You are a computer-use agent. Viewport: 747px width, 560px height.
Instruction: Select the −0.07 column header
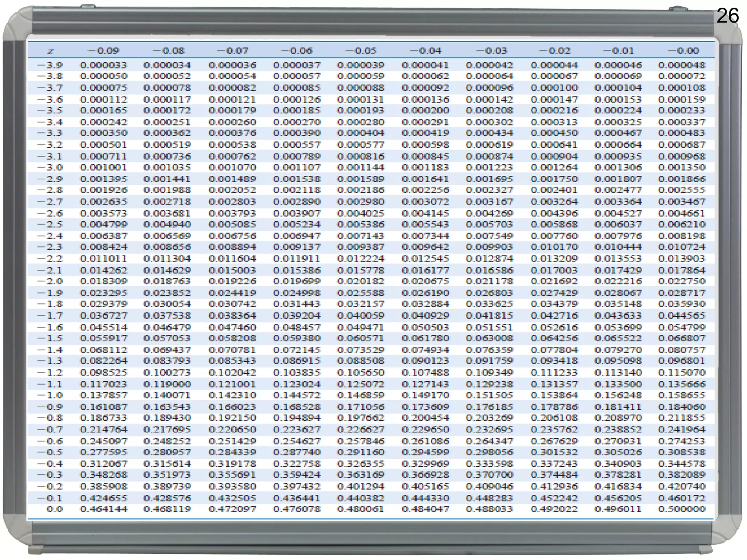tap(232, 51)
